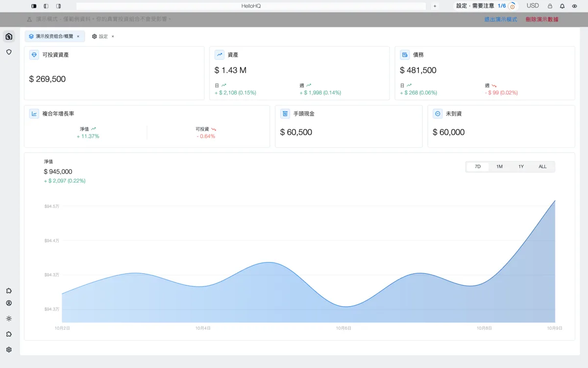
Task: Switch to the 設定 tab
Action: 103,36
